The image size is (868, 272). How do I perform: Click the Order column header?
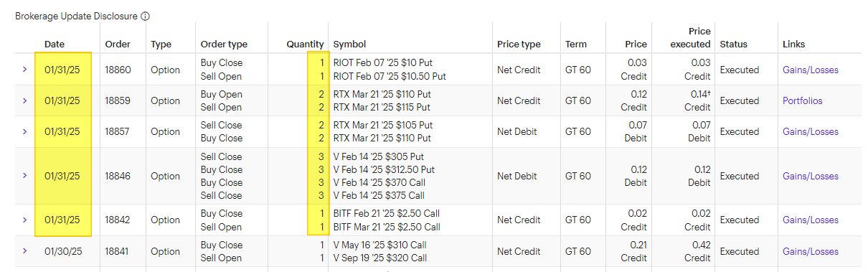pos(118,44)
